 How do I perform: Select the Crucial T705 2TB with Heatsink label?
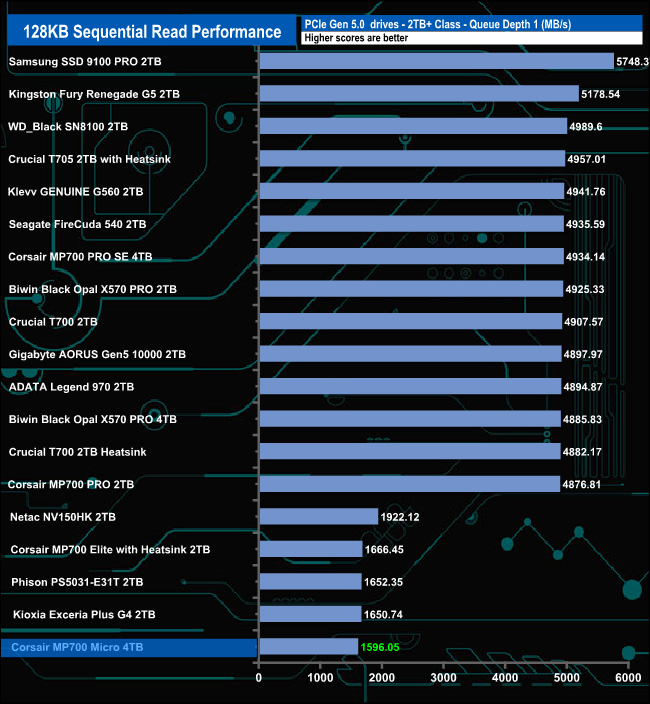point(89,159)
